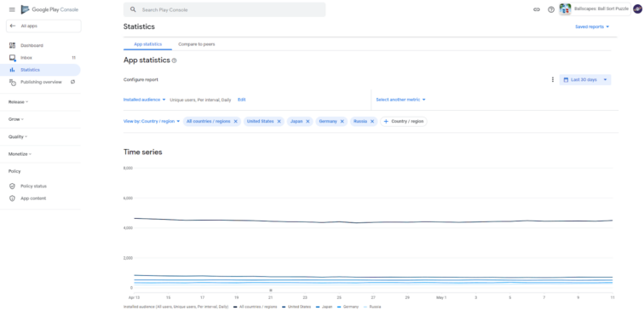This screenshot has width=644, height=310.
Task: Open the hamburger navigation menu
Action: click(12, 9)
